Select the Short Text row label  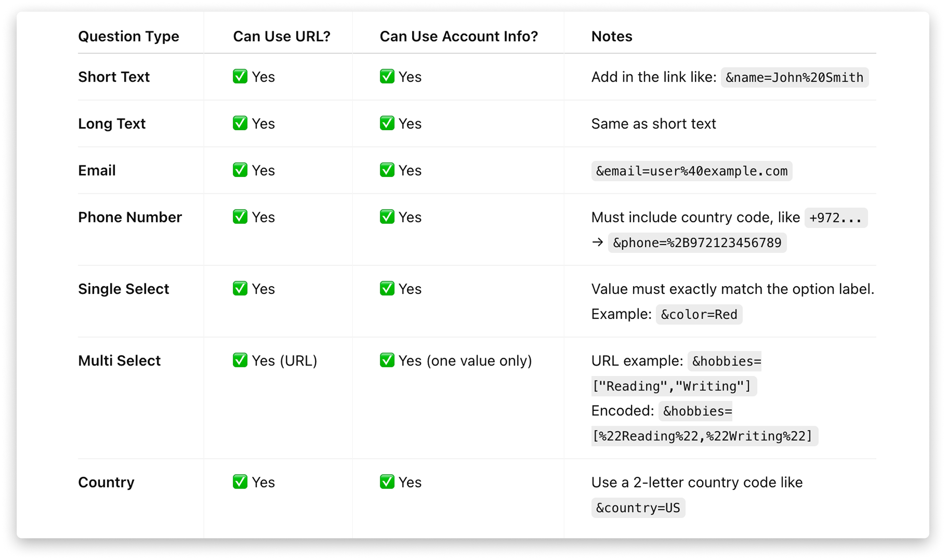click(114, 77)
